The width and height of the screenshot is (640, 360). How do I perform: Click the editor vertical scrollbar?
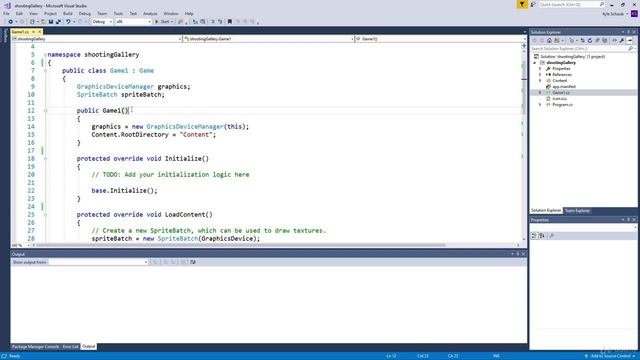tap(524, 88)
